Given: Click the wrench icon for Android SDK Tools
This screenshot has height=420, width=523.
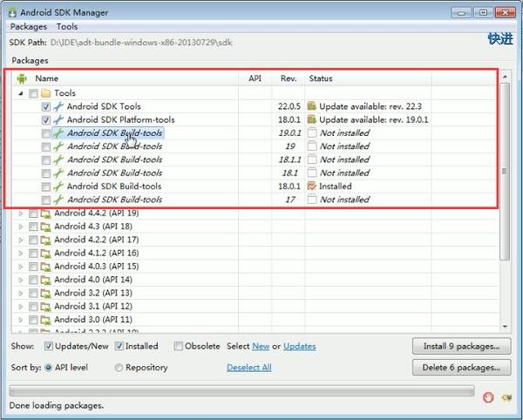Looking at the screenshot, I should click(58, 106).
